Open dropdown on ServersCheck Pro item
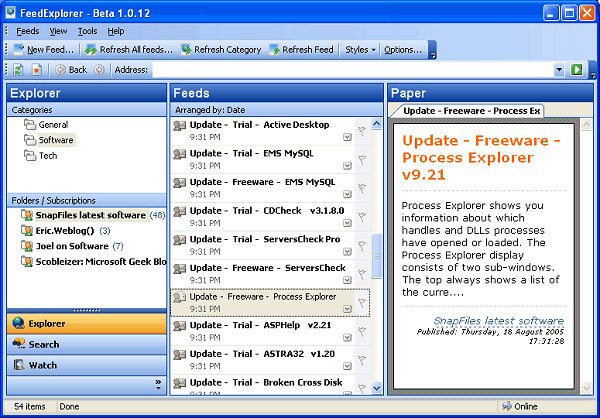This screenshot has height=418, width=600. (x=347, y=251)
